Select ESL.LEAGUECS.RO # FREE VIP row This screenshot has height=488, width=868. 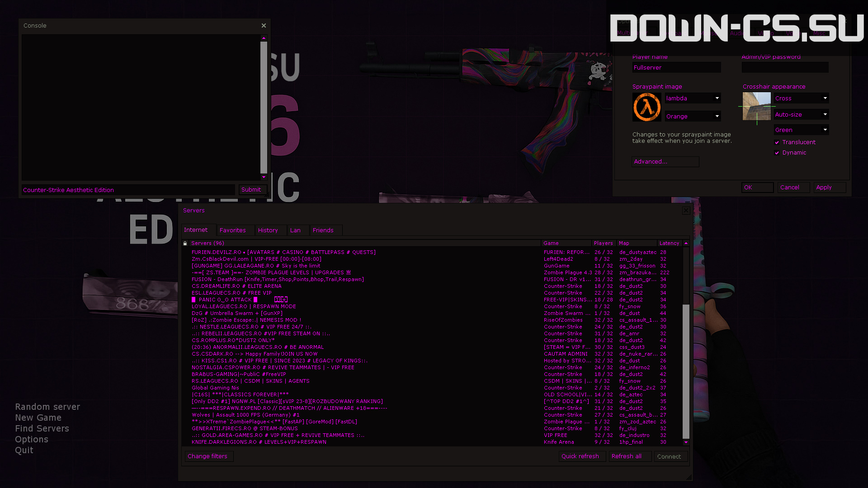(432, 293)
